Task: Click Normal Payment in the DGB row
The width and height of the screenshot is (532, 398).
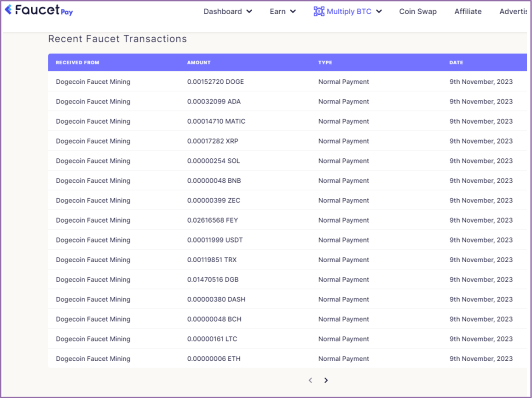Action: coord(343,280)
